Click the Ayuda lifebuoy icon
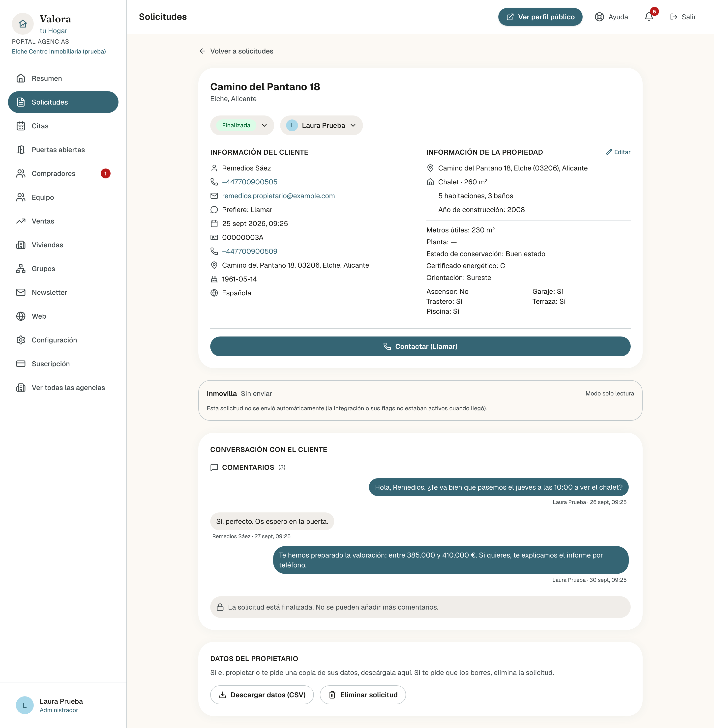 599,17
